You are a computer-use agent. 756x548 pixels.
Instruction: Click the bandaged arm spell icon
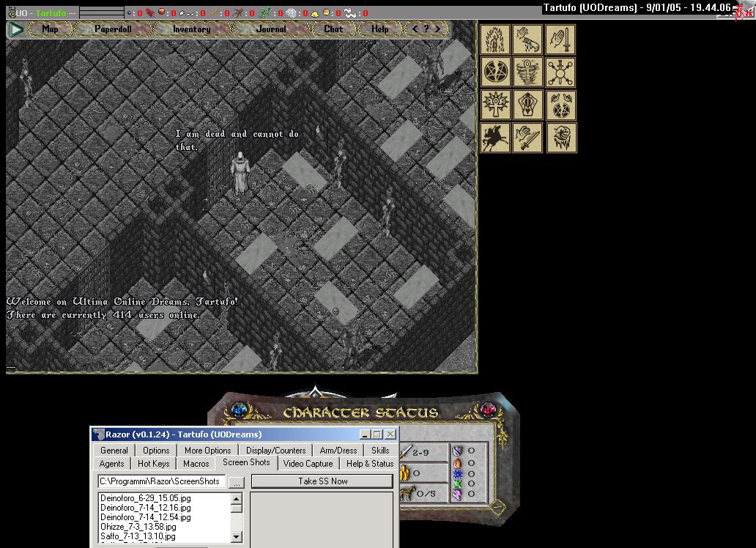tap(527, 40)
